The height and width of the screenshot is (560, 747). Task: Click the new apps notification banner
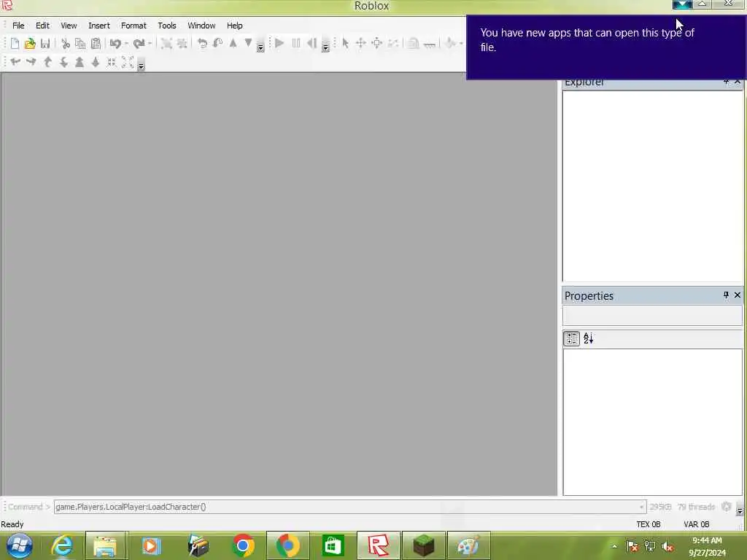606,47
